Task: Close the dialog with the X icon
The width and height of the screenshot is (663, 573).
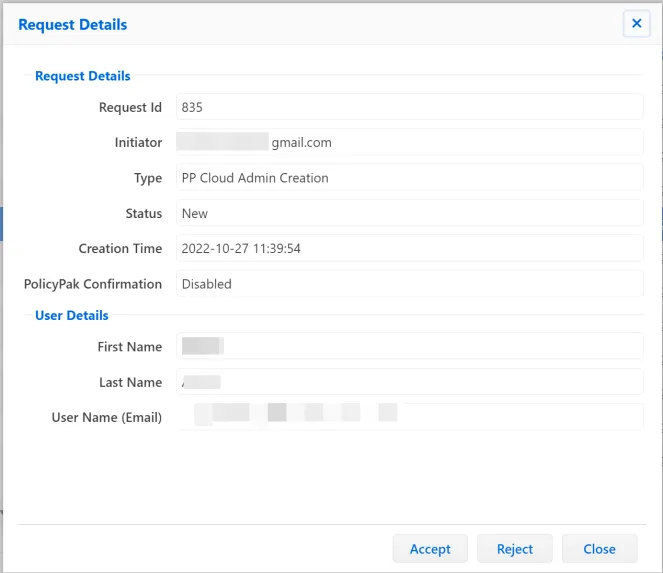Action: (636, 24)
